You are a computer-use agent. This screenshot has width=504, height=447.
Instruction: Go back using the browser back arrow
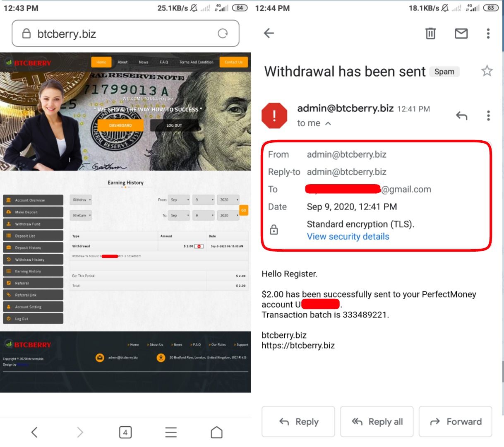(x=34, y=433)
